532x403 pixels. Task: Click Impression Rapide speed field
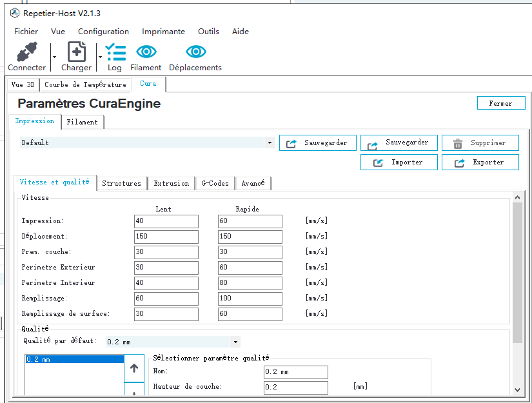point(250,221)
